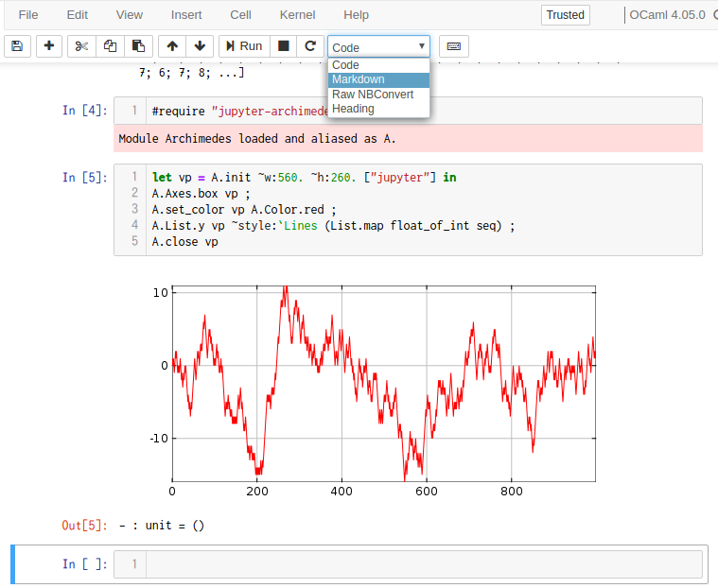The width and height of the screenshot is (718, 588).
Task: Click the save notebook icon
Action: point(17,46)
